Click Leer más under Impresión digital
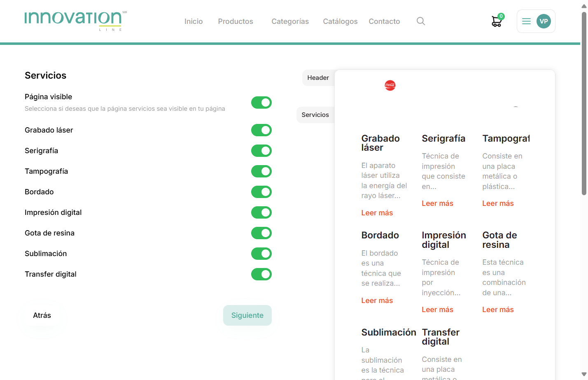 point(437,310)
